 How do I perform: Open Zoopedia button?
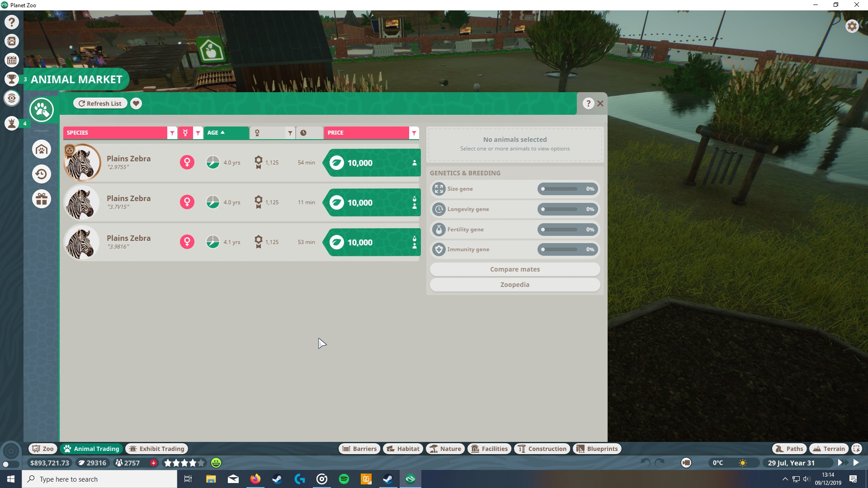515,285
